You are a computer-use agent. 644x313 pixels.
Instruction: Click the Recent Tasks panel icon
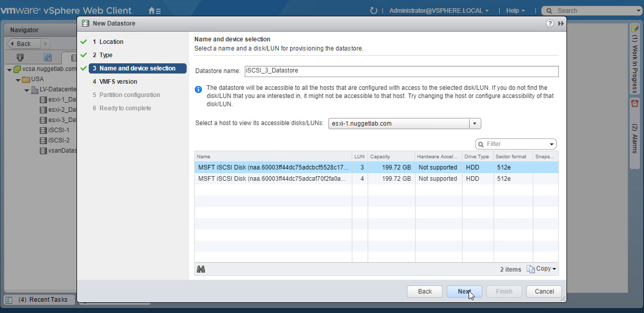(9, 300)
